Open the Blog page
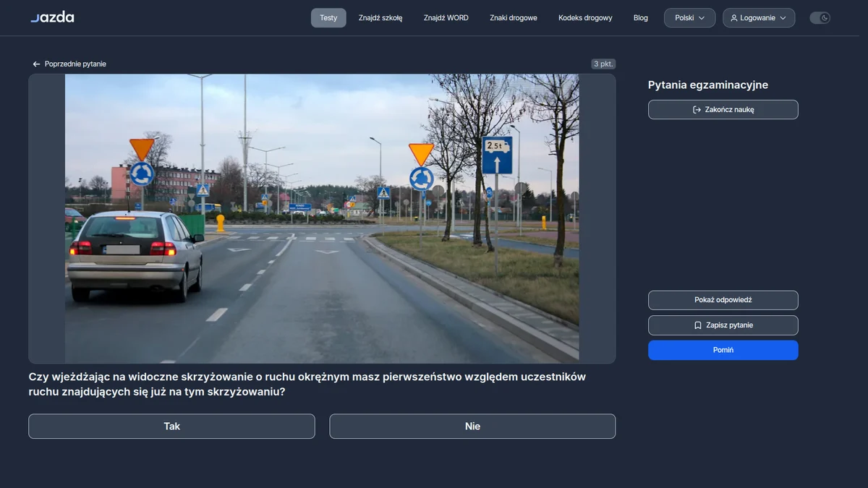 coord(641,18)
